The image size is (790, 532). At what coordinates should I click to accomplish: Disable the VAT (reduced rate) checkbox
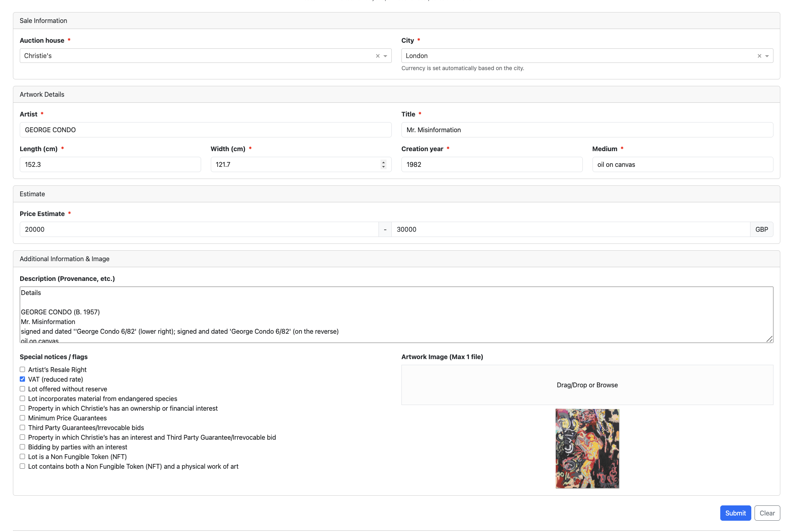pyautogui.click(x=22, y=379)
